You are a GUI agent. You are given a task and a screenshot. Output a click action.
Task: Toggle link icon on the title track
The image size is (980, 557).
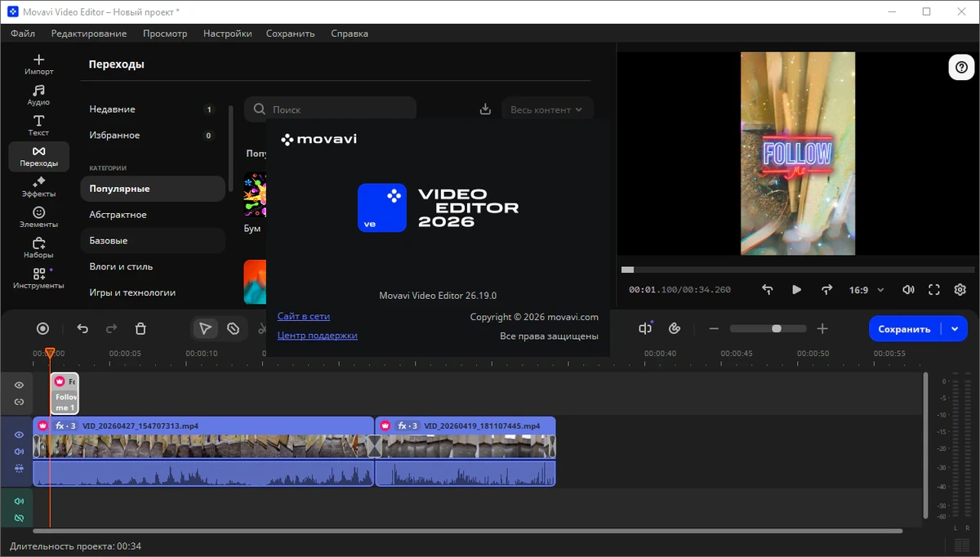tap(19, 402)
